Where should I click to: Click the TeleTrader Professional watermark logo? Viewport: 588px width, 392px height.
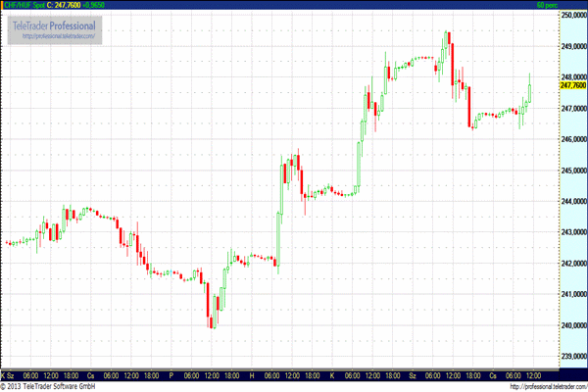pyautogui.click(x=55, y=24)
